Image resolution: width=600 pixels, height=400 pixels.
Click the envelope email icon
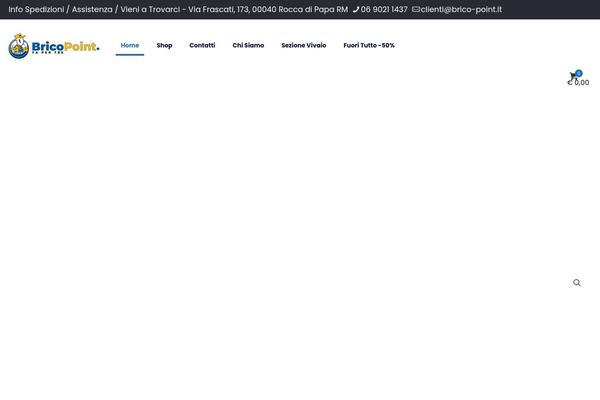tap(416, 10)
